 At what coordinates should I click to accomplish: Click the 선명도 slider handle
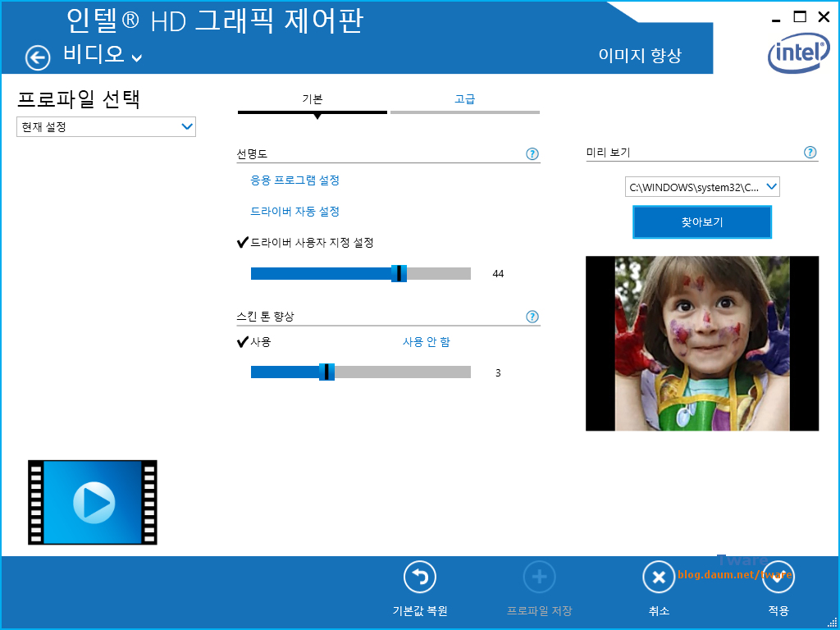coord(399,273)
